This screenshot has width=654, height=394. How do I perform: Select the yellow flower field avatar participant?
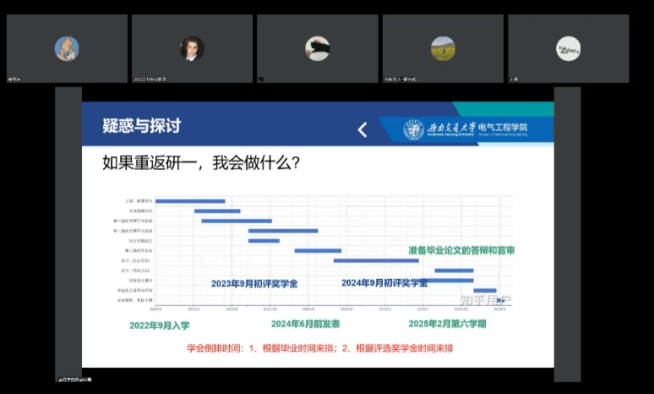443,48
